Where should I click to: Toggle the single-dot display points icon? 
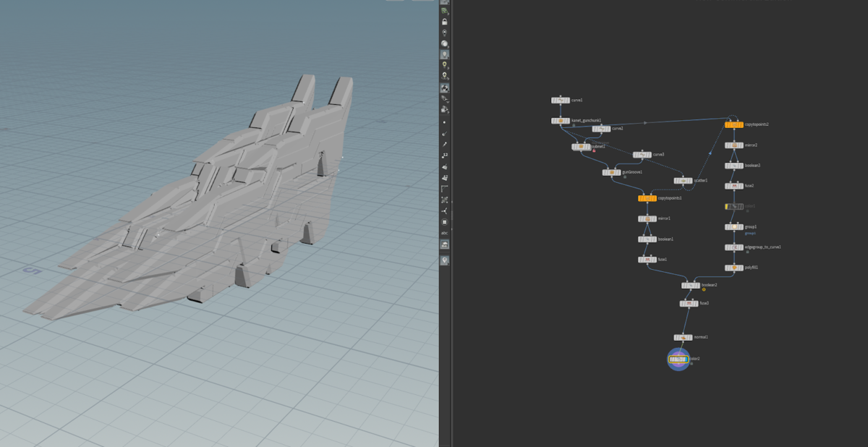(x=444, y=122)
